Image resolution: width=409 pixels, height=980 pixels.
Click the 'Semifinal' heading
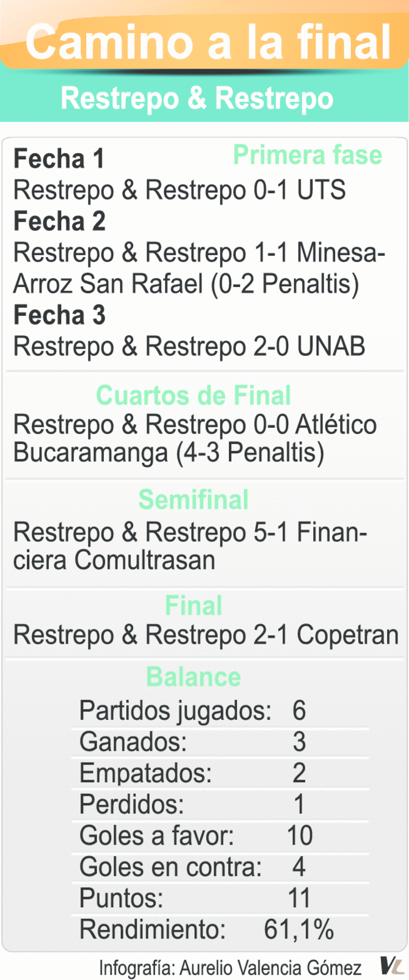coord(194,499)
